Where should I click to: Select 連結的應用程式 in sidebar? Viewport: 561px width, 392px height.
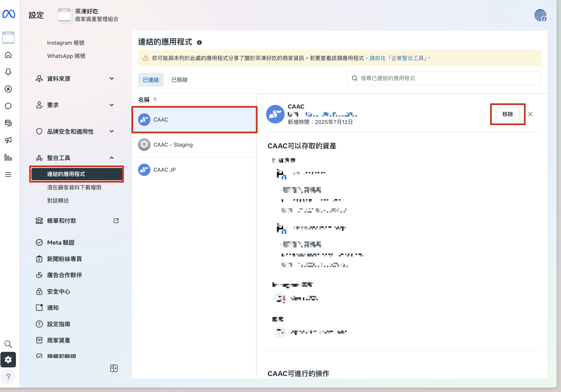pos(77,174)
